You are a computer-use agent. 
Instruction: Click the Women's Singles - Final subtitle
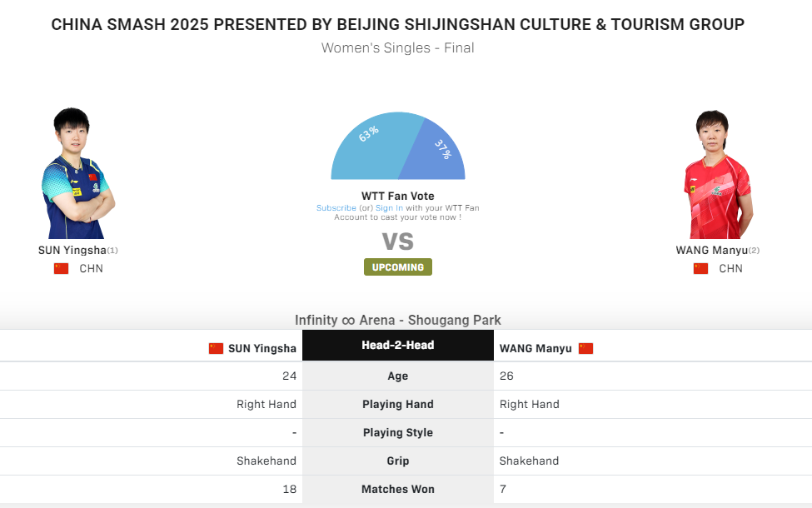coord(398,47)
